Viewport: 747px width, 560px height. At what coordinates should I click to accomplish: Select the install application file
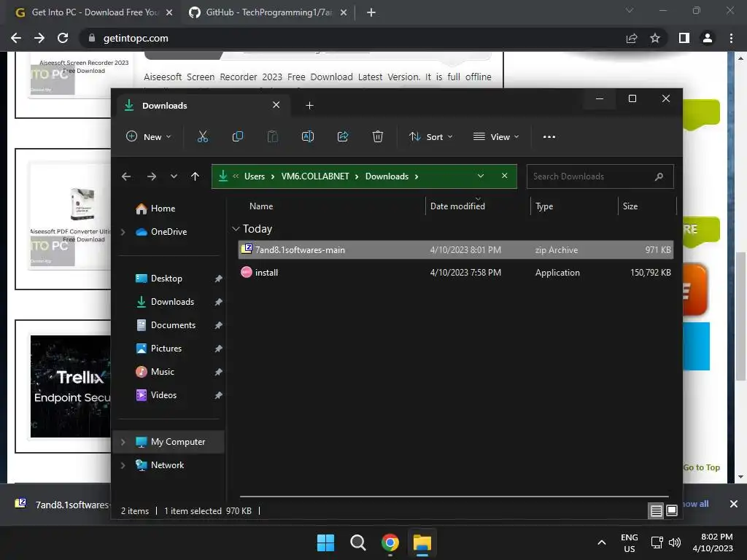(455, 273)
